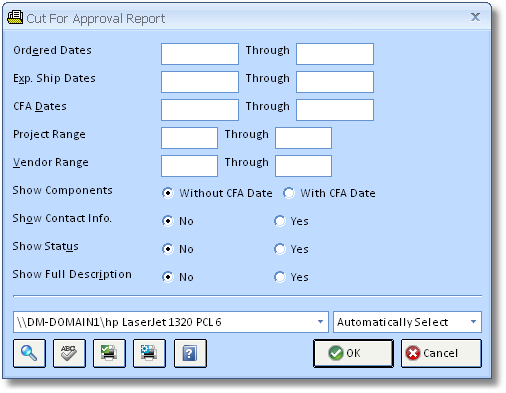Click the Ordered Dates start field

pyautogui.click(x=200, y=54)
